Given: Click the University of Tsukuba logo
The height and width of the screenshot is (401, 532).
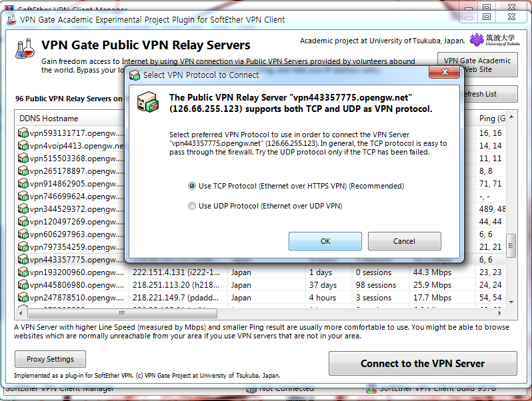Looking at the screenshot, I should coord(495,40).
